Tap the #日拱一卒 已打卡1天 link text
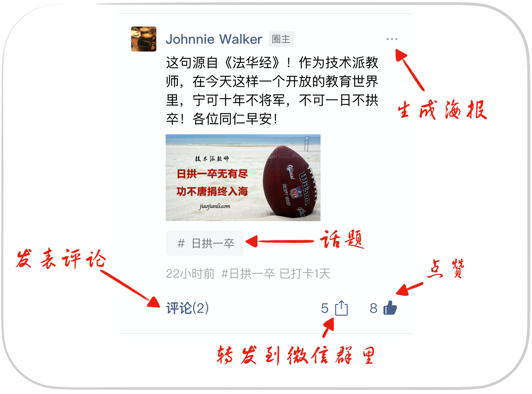Image resolution: width=532 pixels, height=394 pixels. pos(276,274)
